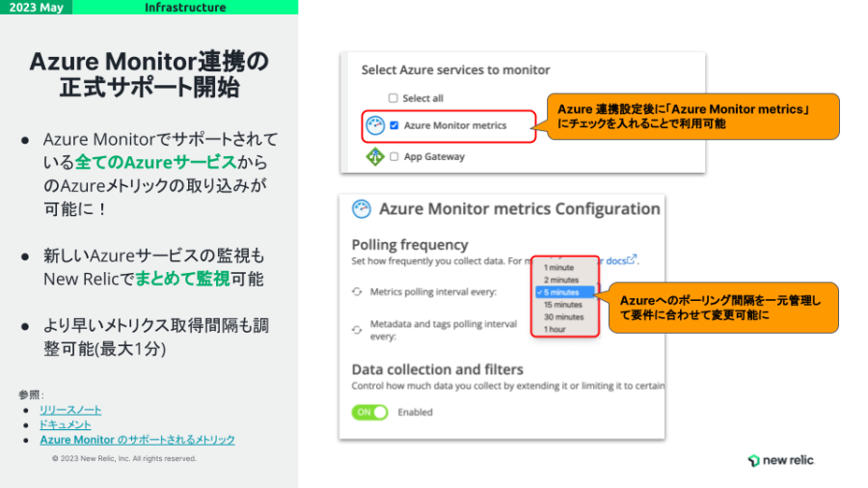Screen dimensions: 868x488
Task: Click the Azure Monitor連携の正式サポート開始 slide title
Action: pos(149,74)
